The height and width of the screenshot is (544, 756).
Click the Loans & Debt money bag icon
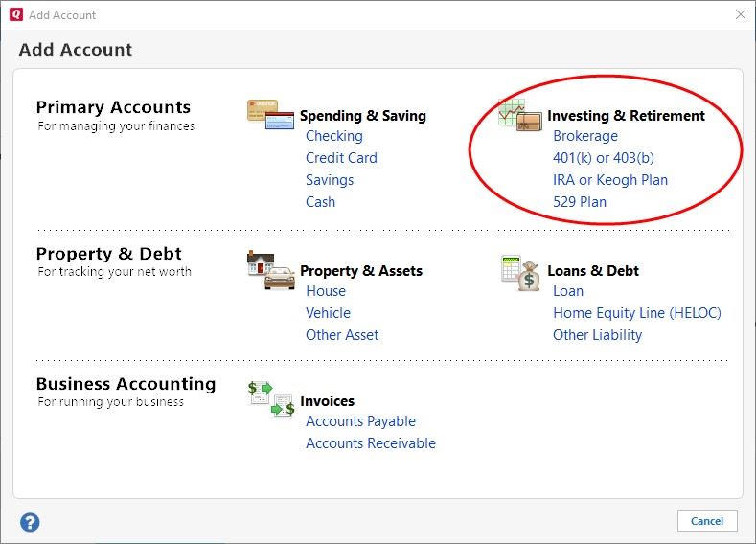pyautogui.click(x=519, y=271)
